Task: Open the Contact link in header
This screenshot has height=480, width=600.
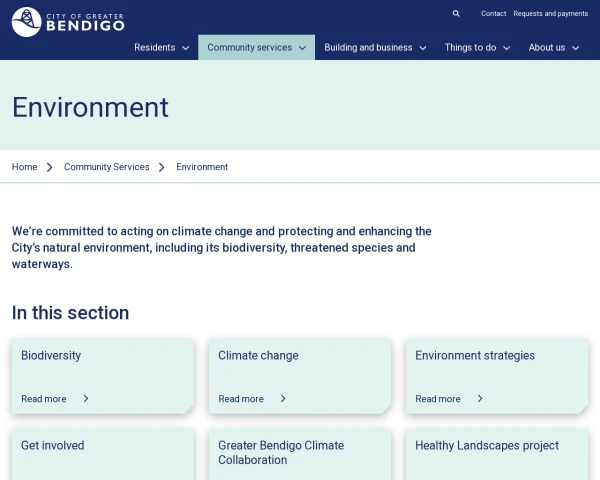Action: coord(493,14)
